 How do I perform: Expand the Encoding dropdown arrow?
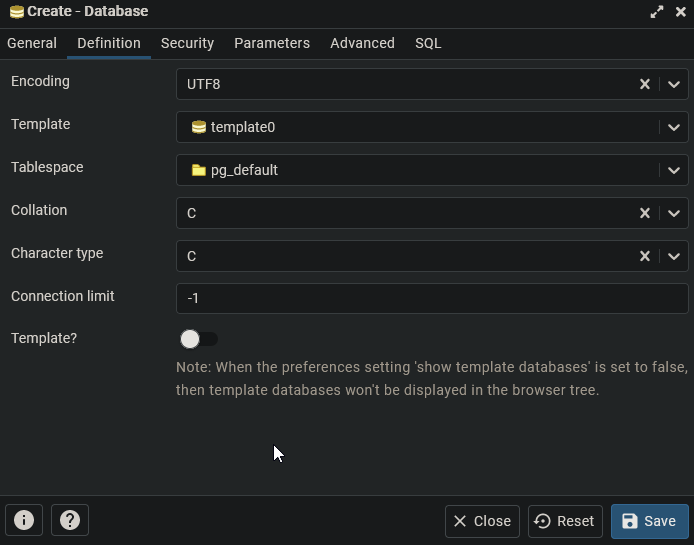point(674,84)
